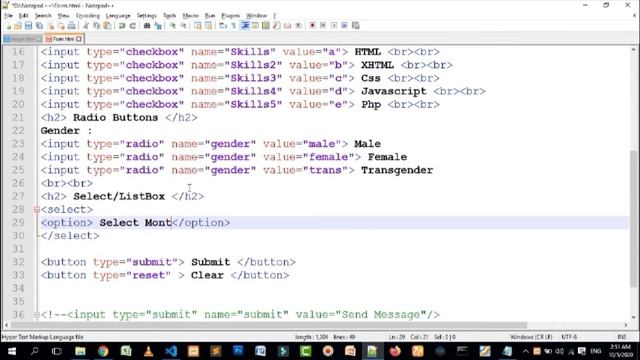
Task: Open the Replace toolbar icon
Action: [158, 26]
